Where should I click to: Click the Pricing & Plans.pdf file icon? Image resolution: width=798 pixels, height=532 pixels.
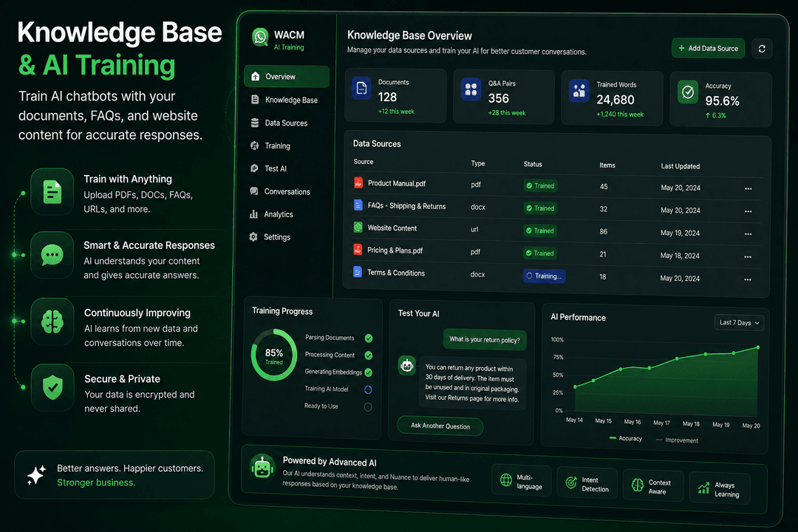(x=358, y=250)
